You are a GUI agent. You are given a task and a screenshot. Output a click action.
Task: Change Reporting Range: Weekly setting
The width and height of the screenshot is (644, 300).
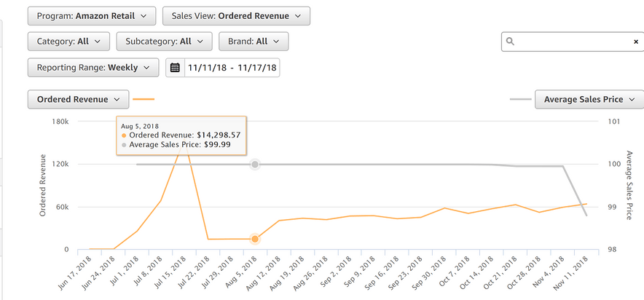coord(93,68)
